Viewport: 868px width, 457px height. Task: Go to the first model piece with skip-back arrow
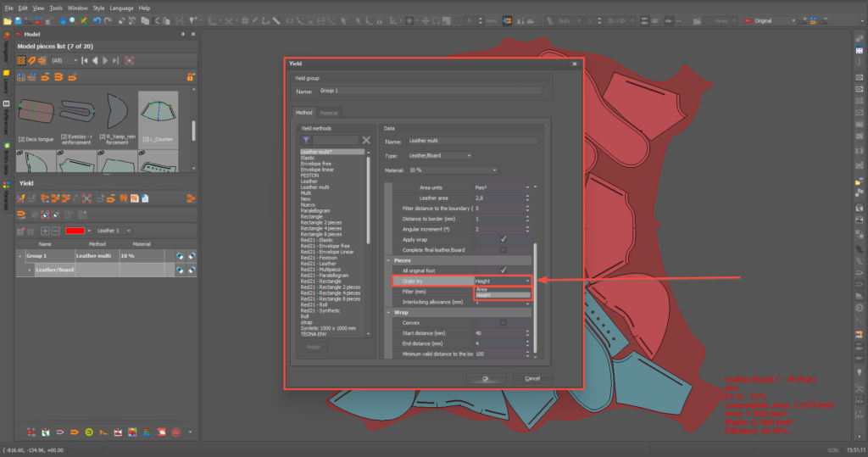83,61
